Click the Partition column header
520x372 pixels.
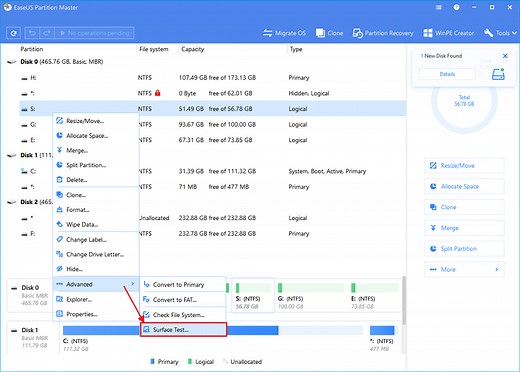32,49
